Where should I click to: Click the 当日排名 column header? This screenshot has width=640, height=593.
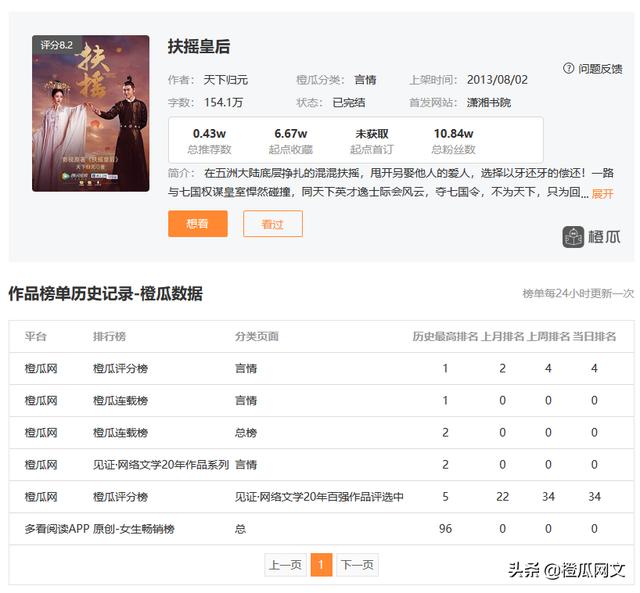tap(594, 337)
